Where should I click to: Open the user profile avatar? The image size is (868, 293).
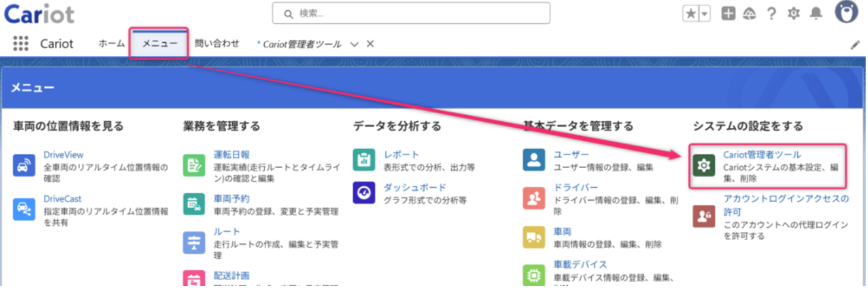coord(847,11)
